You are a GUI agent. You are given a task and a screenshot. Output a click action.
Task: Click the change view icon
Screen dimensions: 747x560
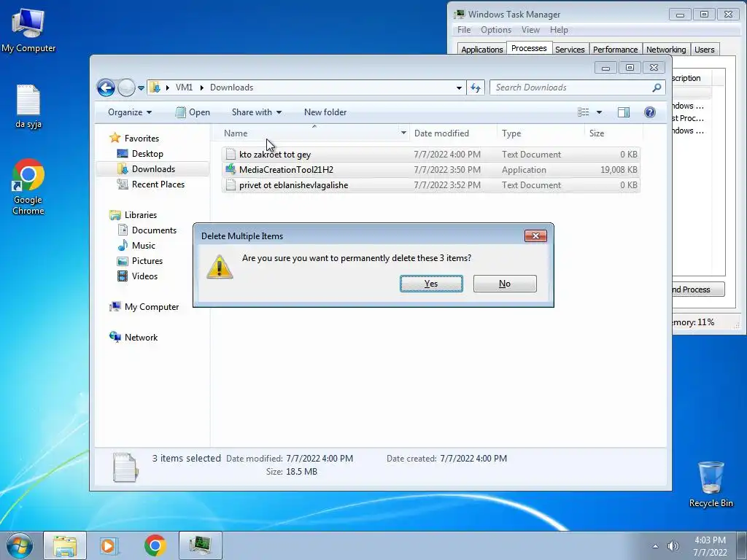[583, 112]
